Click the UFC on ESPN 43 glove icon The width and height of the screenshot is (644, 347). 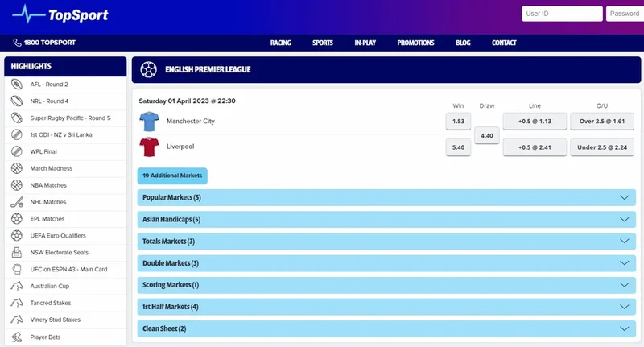[x=17, y=270]
